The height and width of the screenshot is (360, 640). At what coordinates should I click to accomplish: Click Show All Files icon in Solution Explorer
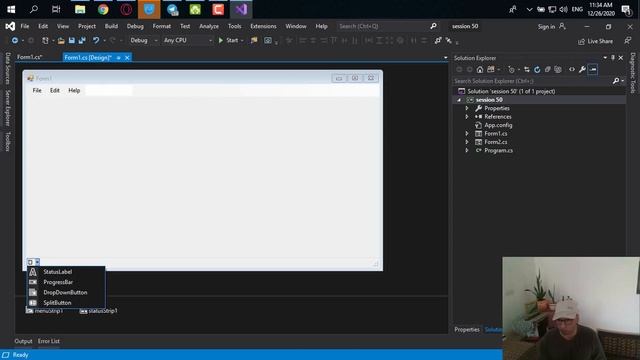pyautogui.click(x=558, y=69)
